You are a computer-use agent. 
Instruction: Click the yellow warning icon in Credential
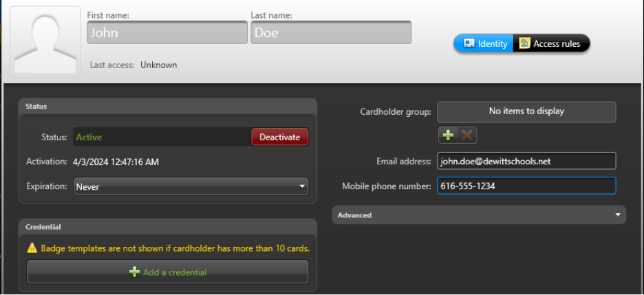(x=32, y=248)
